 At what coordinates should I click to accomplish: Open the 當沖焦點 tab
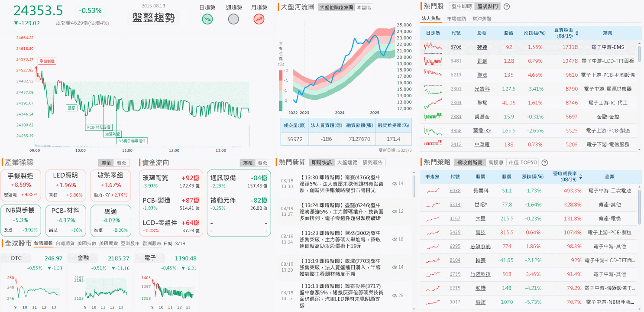click(x=482, y=19)
